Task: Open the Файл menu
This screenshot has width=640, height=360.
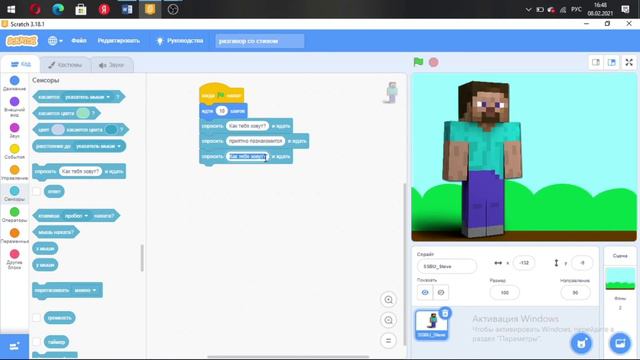Action: click(x=79, y=41)
